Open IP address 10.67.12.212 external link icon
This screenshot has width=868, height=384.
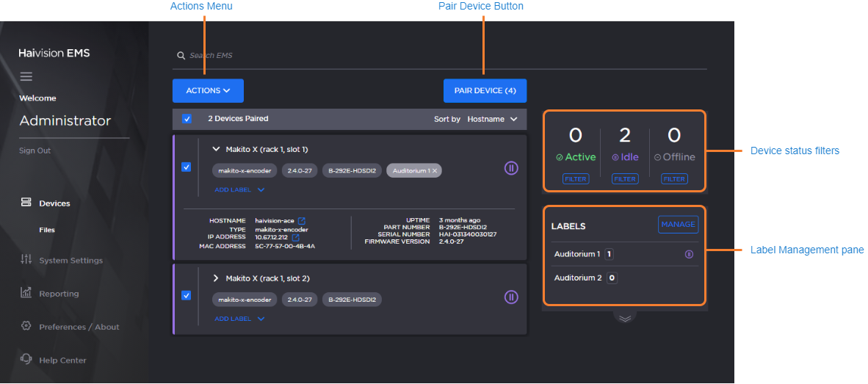click(x=296, y=238)
